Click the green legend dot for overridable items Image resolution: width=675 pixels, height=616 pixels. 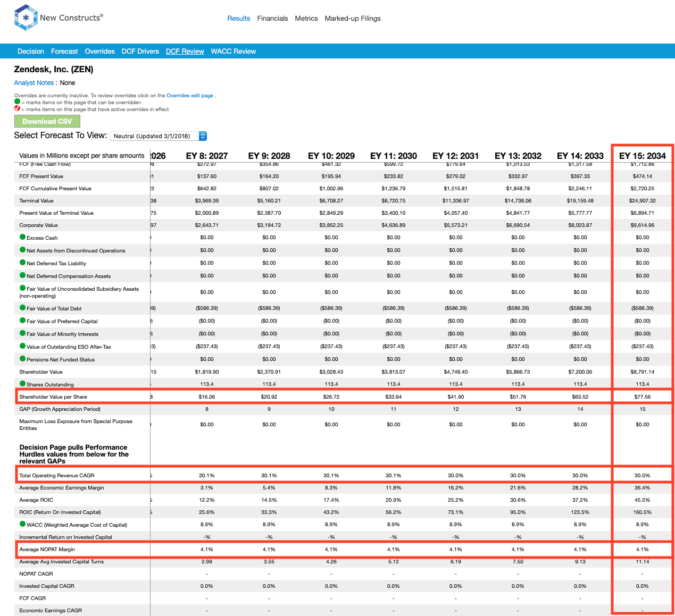(x=17, y=102)
